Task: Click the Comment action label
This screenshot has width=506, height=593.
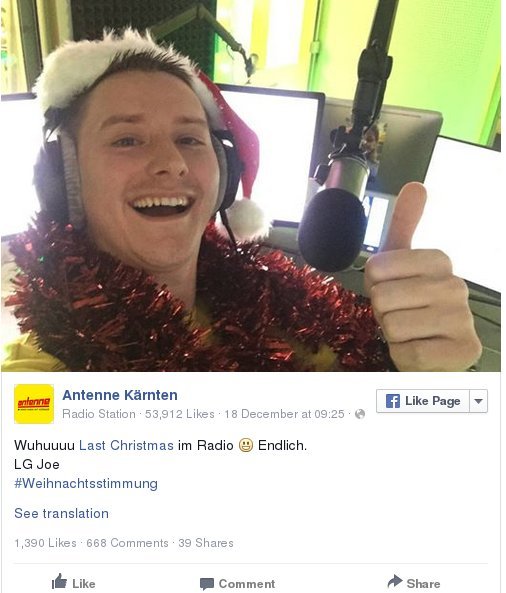Action: click(x=247, y=584)
